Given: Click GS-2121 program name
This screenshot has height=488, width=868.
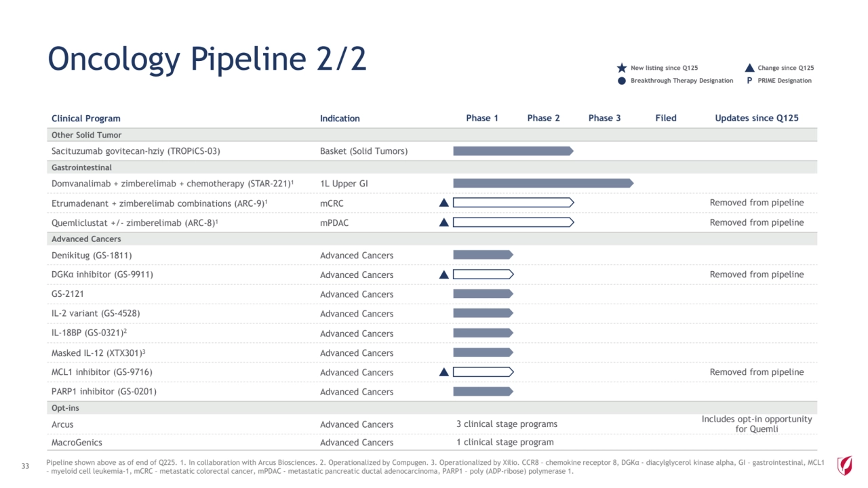Looking at the screenshot, I should tap(68, 294).
